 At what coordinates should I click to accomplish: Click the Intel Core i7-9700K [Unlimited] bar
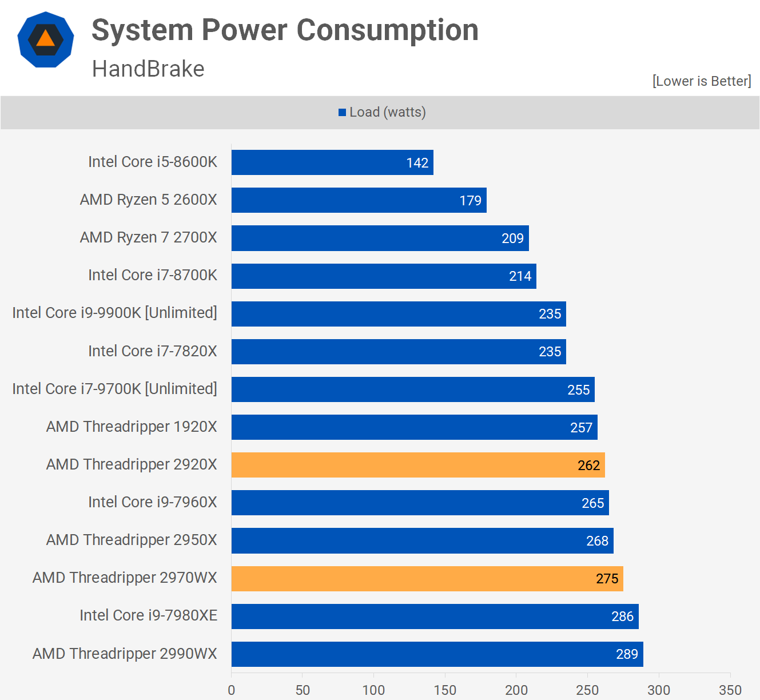click(x=412, y=389)
